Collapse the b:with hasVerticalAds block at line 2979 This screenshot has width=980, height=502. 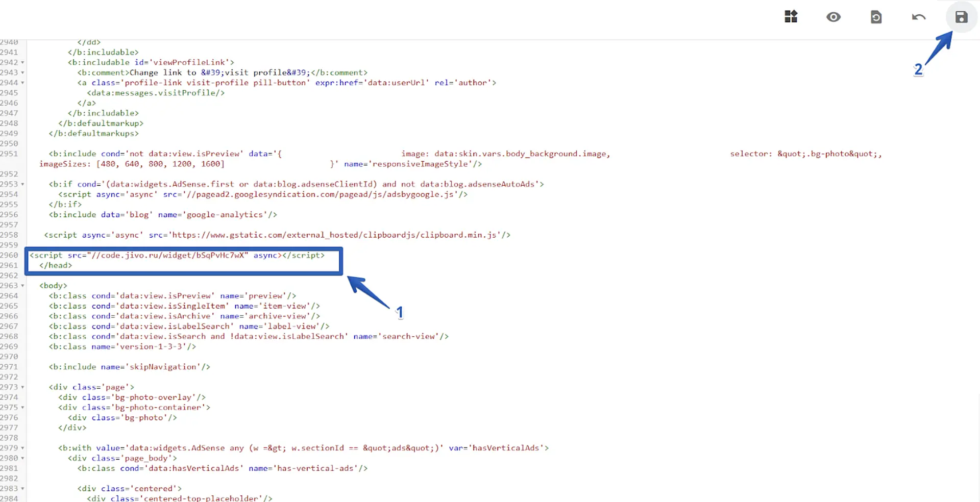click(x=22, y=448)
